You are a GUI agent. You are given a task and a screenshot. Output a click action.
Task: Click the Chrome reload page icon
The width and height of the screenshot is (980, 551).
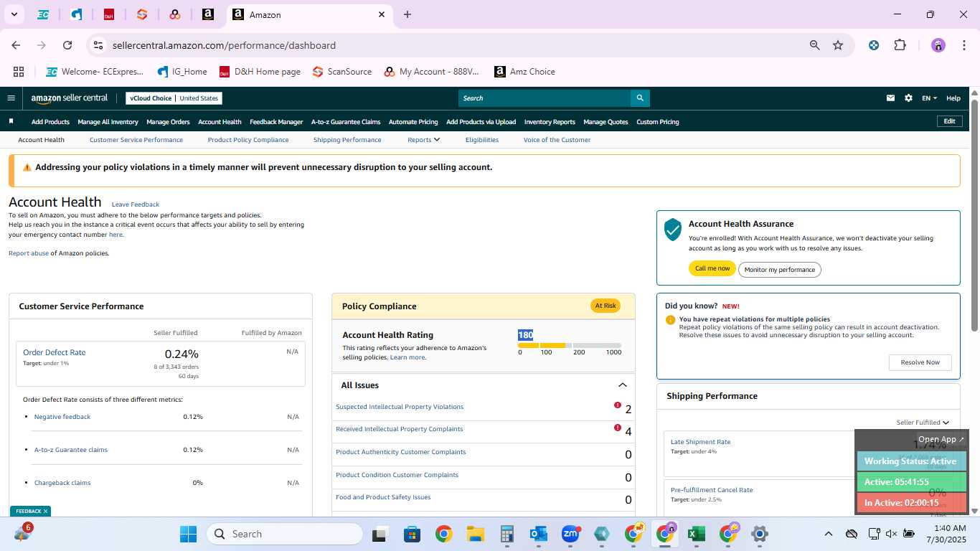tap(67, 45)
